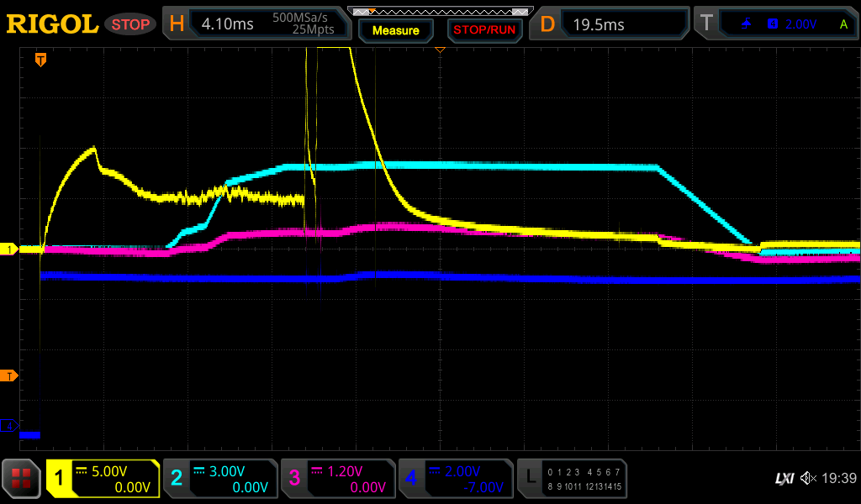Click the yellow channel 1 ground marker
Viewport: 861px width, 504px height.
(9, 249)
